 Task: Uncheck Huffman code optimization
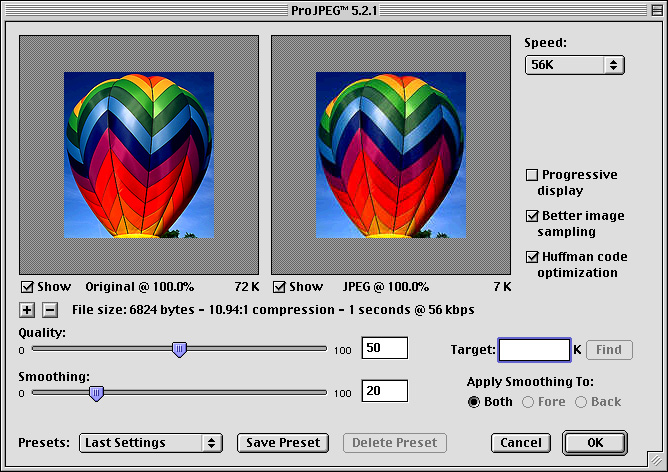tap(532, 257)
